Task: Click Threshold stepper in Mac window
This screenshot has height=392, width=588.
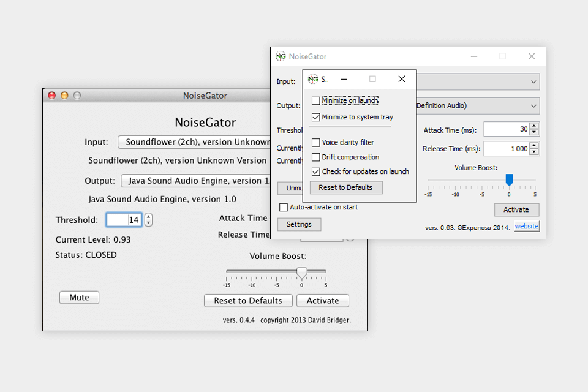Action: [148, 220]
